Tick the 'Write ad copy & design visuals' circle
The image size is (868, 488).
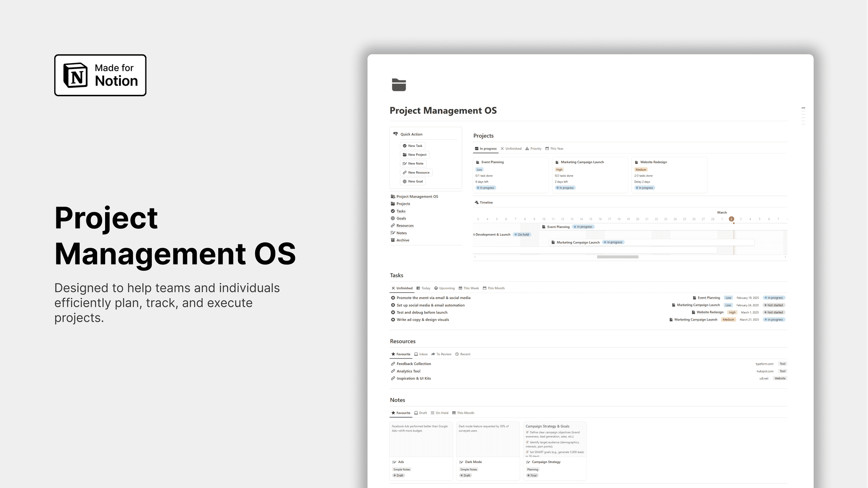(393, 320)
